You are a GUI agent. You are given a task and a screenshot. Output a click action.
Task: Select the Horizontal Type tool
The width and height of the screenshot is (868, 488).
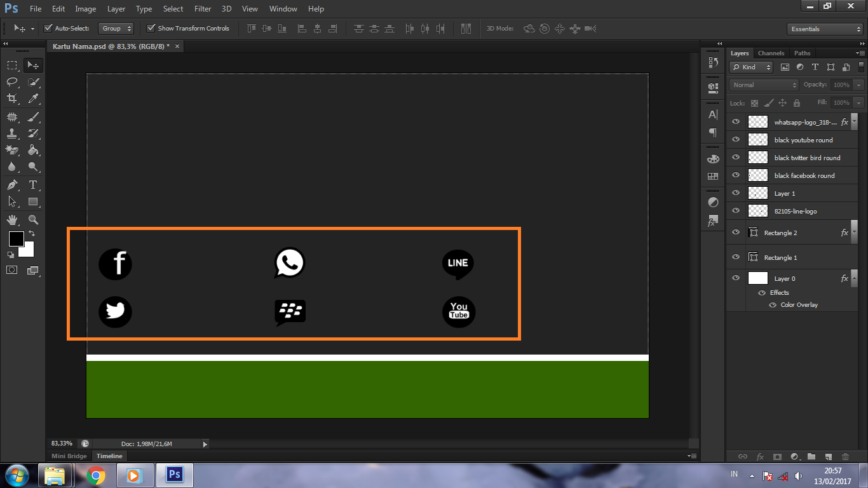pos(33,185)
